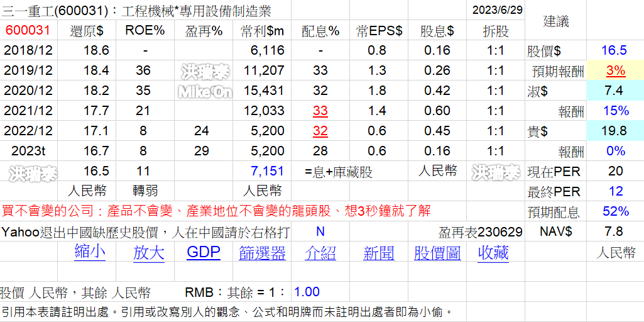Select the 2023t row label
Screen dimensions: 644x322
pos(28,151)
